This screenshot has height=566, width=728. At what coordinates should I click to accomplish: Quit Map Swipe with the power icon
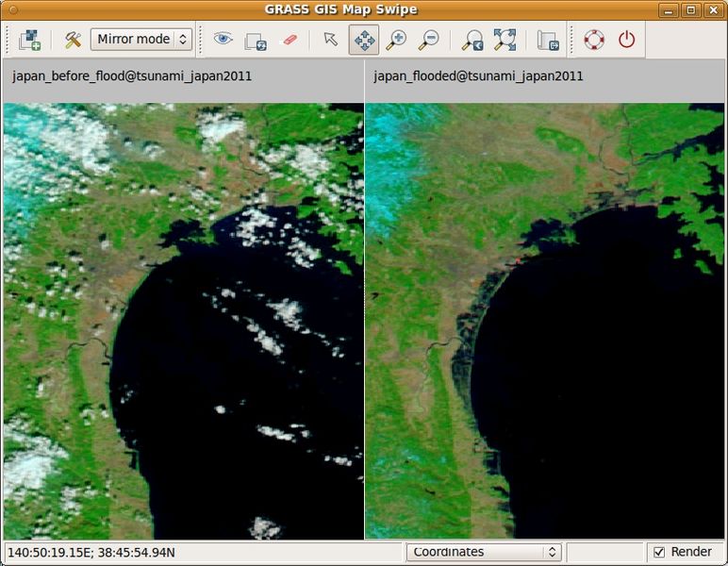point(626,40)
